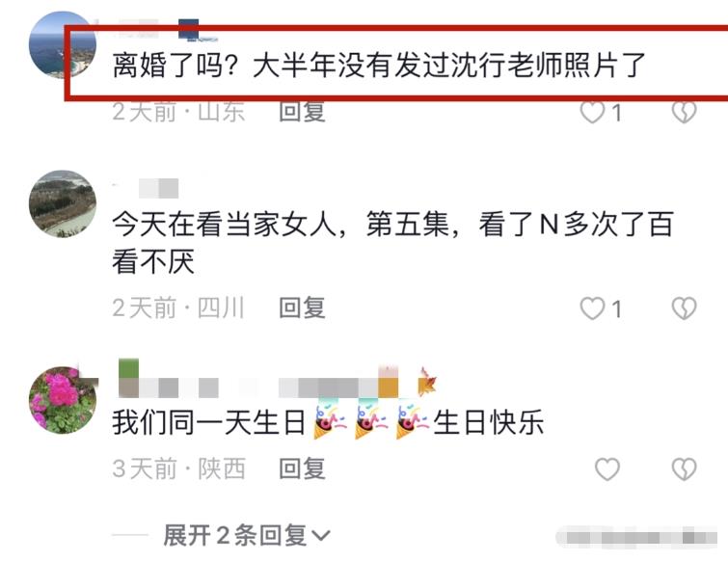Screen dimensions: 728x562
Task: Click the chevron next to 展开2条回复
Action: pyautogui.click(x=321, y=537)
